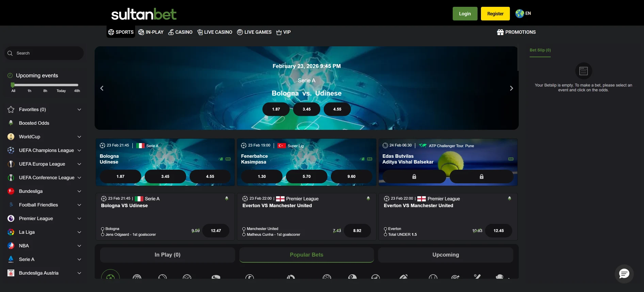Go to previous banner slide
Viewport: 644px width, 292px height.
102,88
